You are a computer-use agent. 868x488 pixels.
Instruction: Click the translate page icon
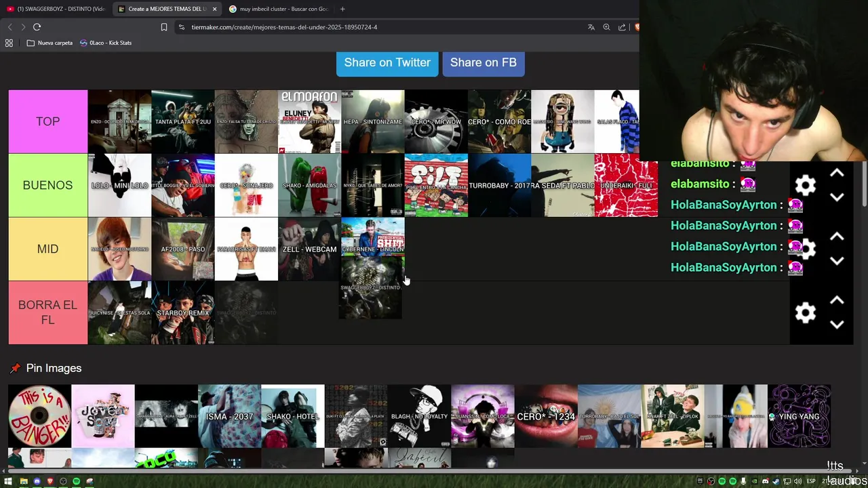[x=591, y=27]
